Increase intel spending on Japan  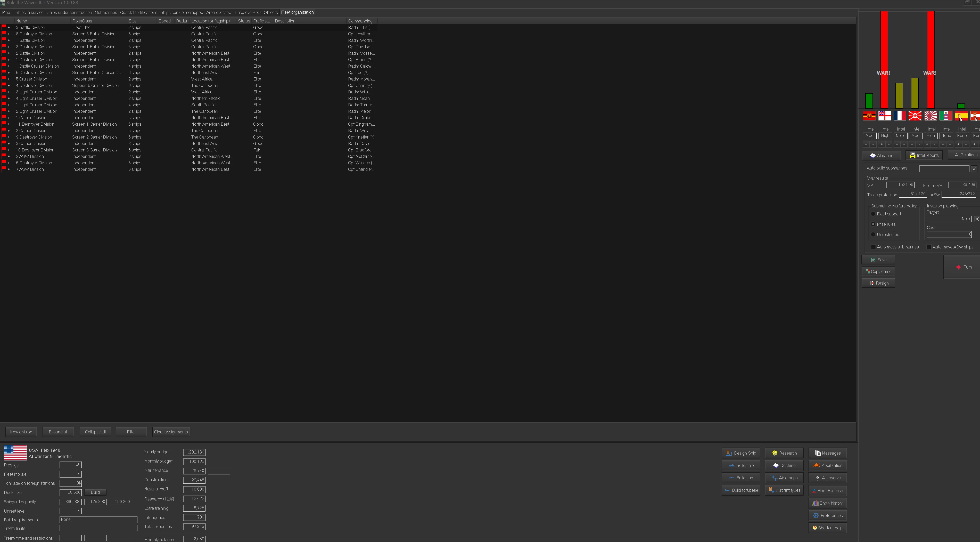(927, 144)
